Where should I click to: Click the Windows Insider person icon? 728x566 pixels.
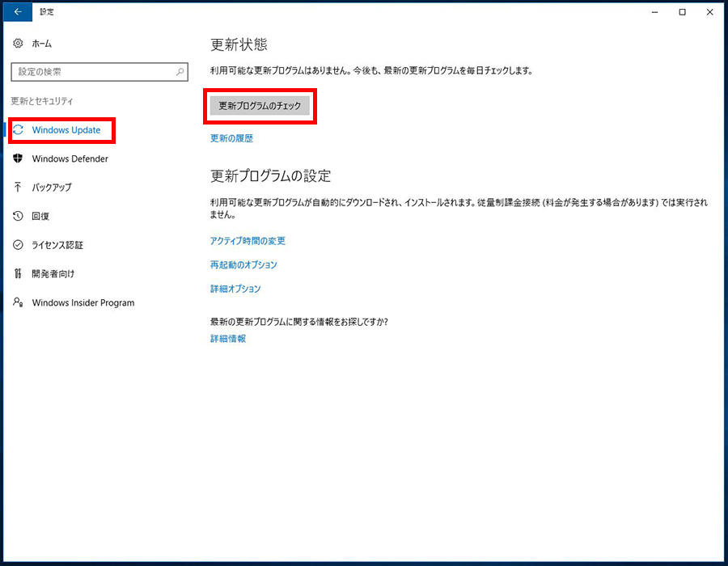tap(18, 302)
